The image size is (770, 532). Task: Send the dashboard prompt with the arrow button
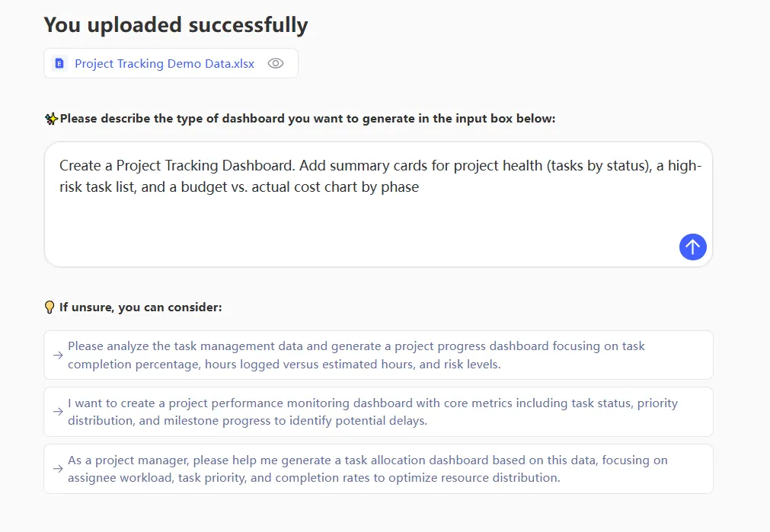pyautogui.click(x=692, y=247)
